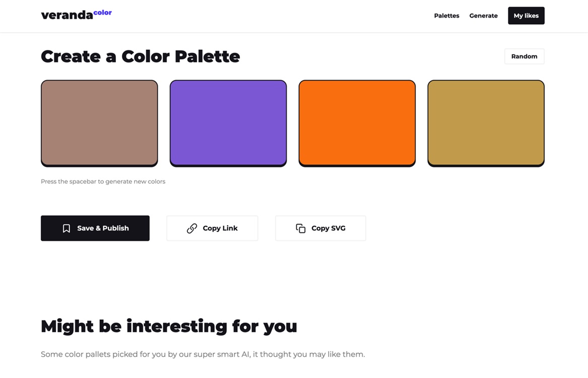Select the muted brown color swatch

(x=99, y=123)
